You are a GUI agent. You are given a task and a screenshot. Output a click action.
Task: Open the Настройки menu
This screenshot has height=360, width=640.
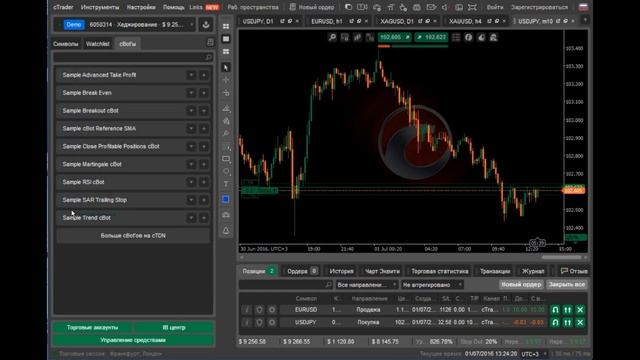coord(141,7)
